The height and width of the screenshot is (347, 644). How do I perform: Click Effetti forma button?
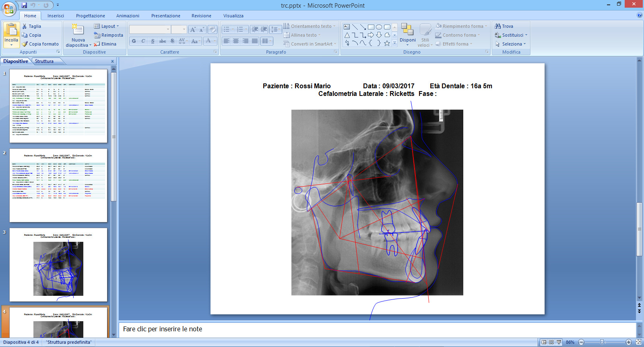pos(454,44)
